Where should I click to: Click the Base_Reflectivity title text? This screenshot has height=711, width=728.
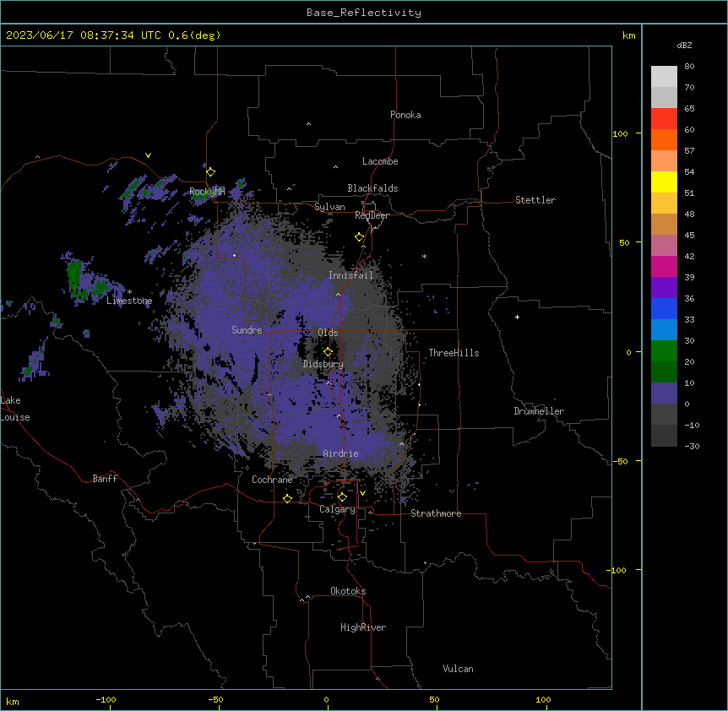(x=364, y=13)
